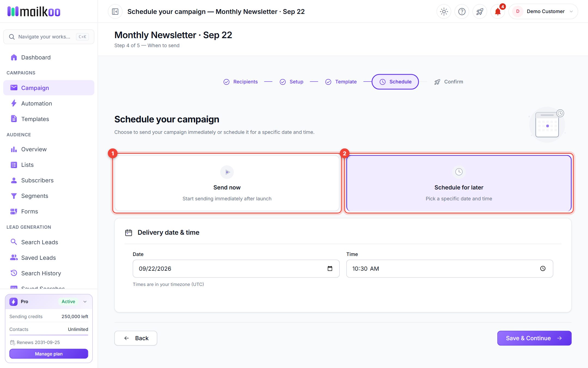Click the Dashboard home icon
588x368 pixels.
point(14,57)
